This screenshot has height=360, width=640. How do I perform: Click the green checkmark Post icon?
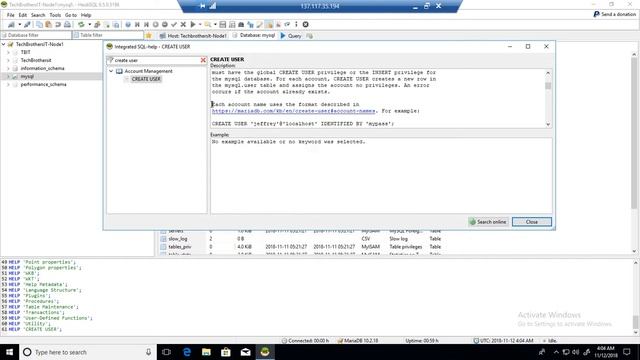point(174,24)
